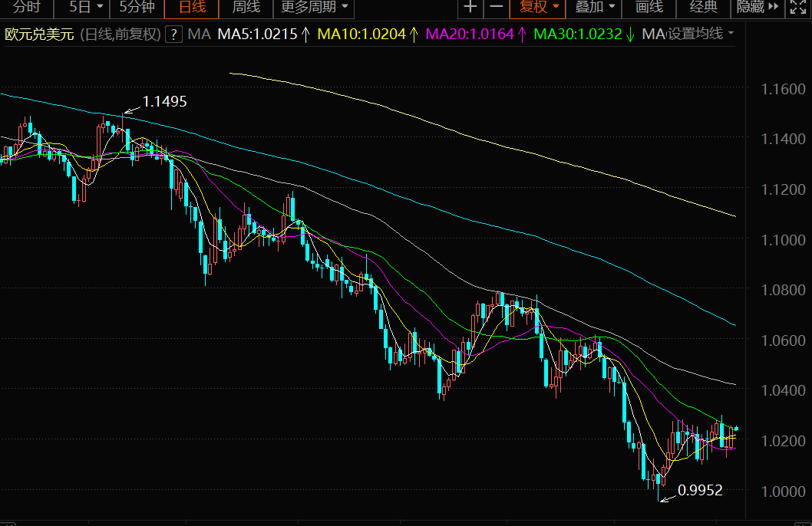This screenshot has width=812, height=526.
Task: Select the 日线 daily chart tab
Action: pyautogui.click(x=192, y=7)
